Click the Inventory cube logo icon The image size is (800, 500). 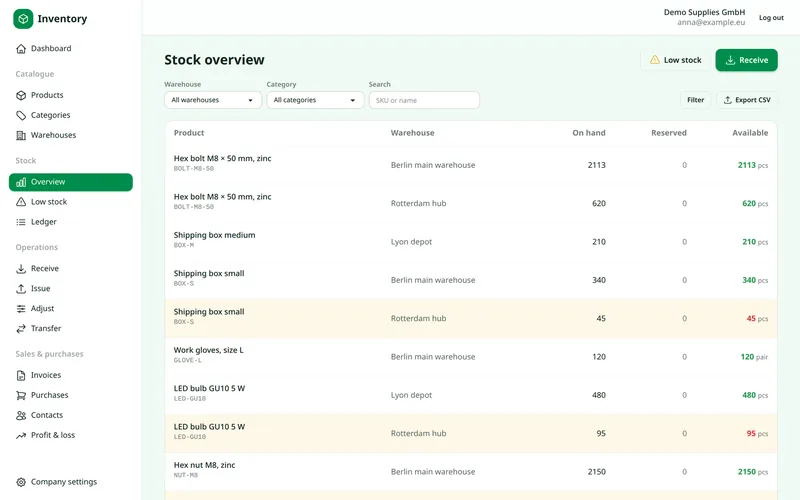pos(23,19)
